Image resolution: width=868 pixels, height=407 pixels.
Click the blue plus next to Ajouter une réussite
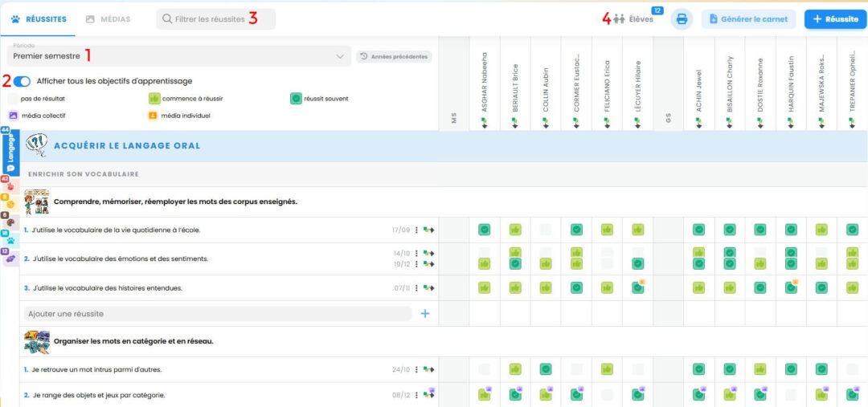(x=425, y=314)
